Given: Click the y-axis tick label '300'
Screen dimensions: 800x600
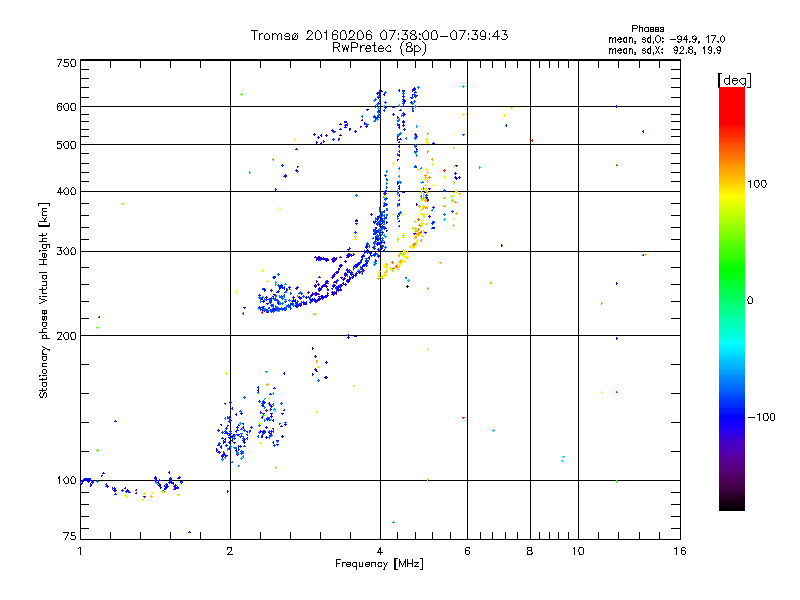Looking at the screenshot, I should (x=66, y=252).
